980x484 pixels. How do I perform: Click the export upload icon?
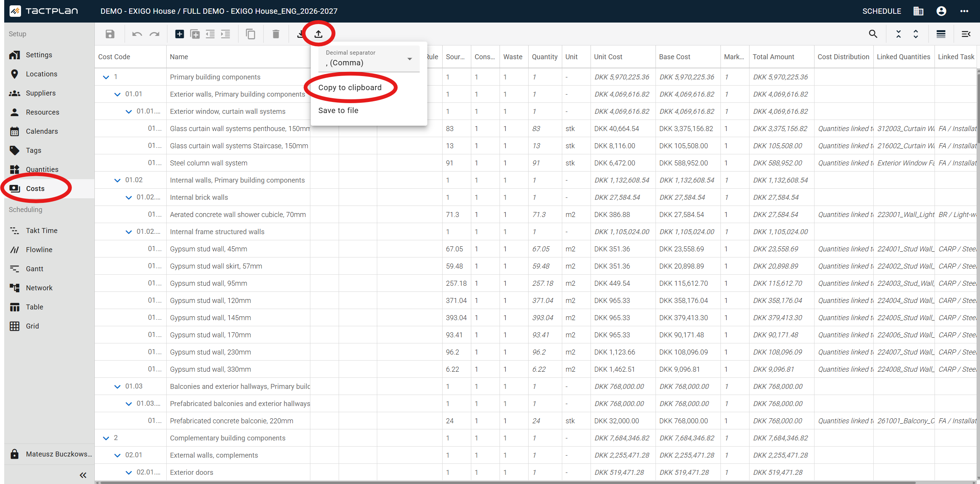318,34
